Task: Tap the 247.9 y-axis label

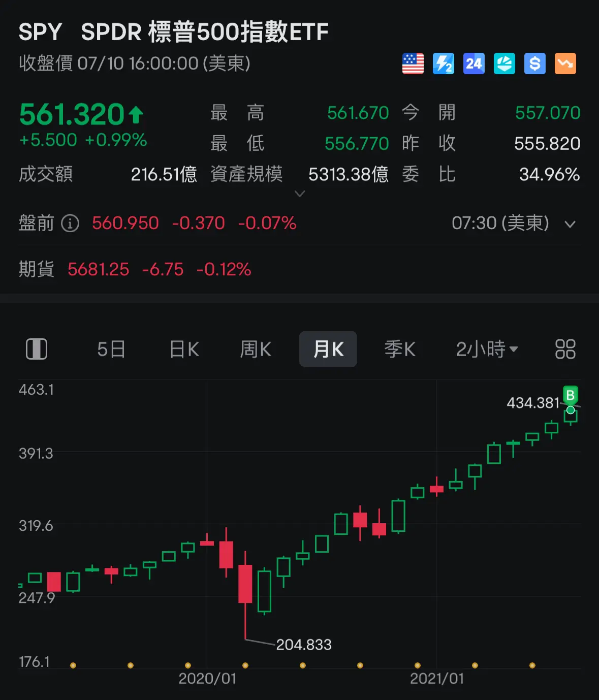Action: tap(37, 598)
